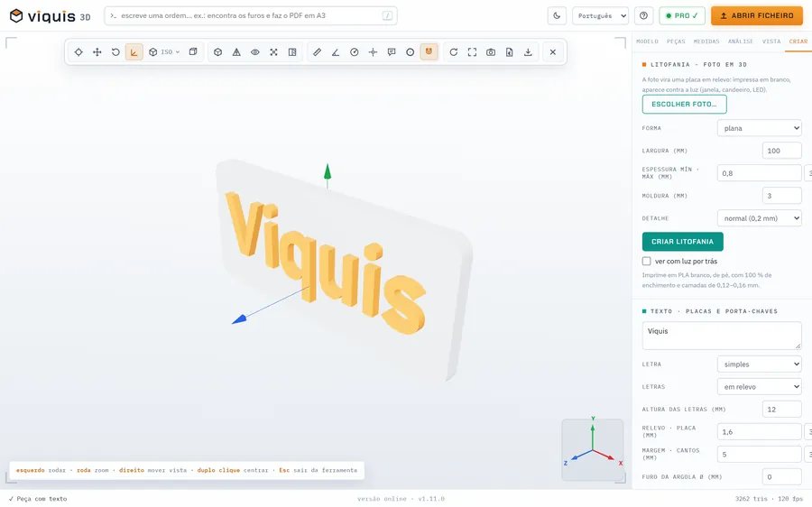Click the '3262 tris · 120 fps' status text
812x507 pixels.
(769, 499)
